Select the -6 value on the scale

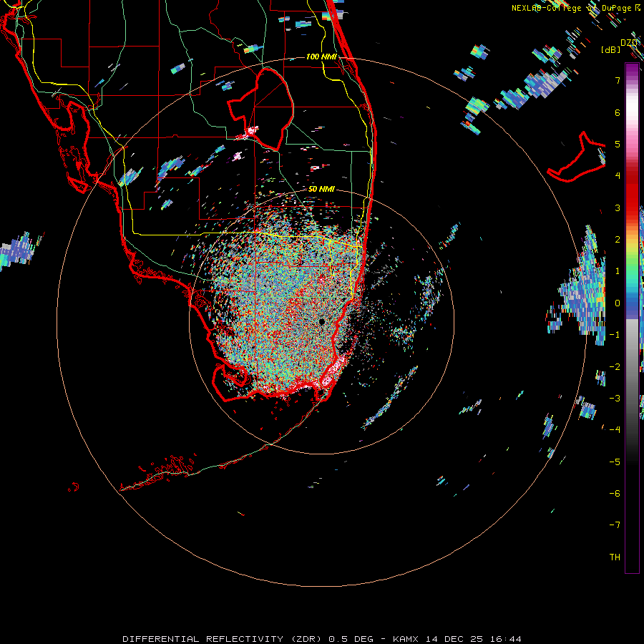(615, 494)
